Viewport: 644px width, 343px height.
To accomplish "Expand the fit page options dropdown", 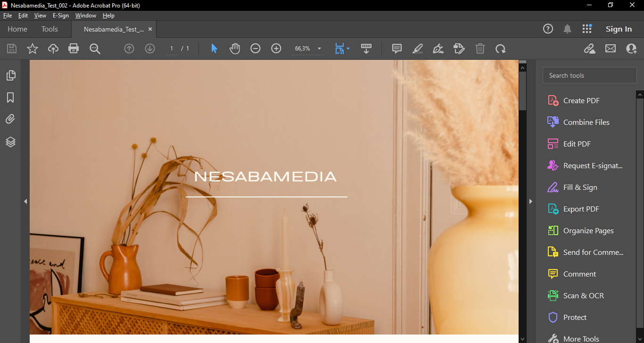I will point(348,49).
